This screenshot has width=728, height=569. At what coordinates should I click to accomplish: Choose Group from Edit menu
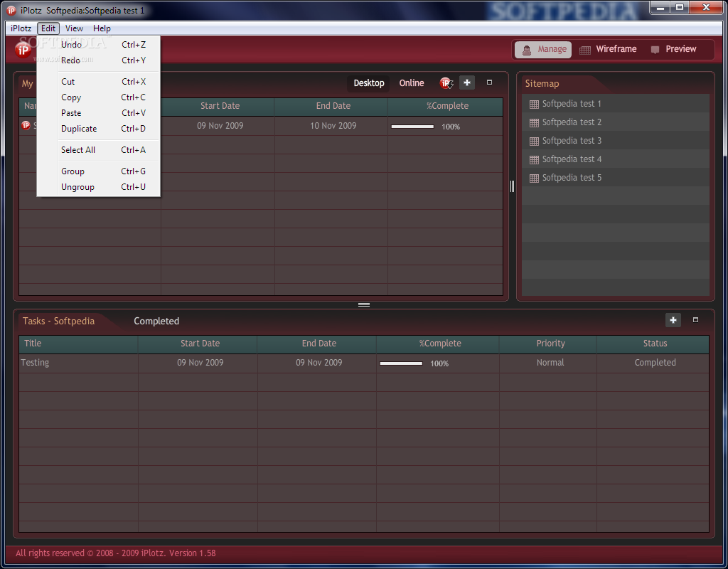coord(98,171)
